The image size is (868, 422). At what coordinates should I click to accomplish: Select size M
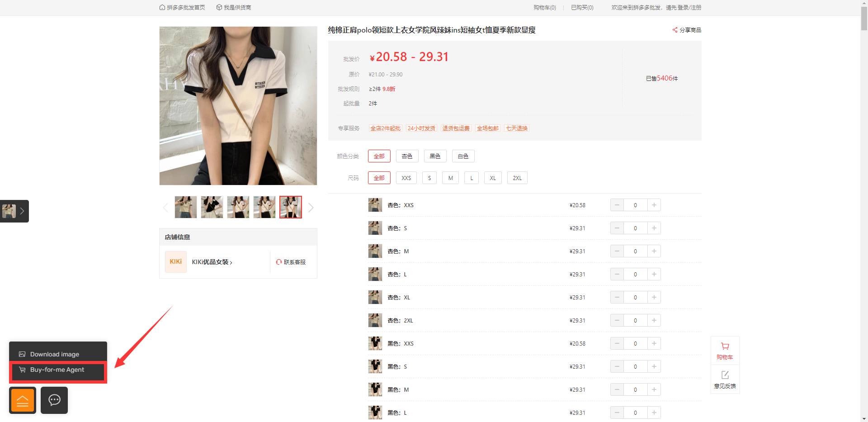tap(451, 178)
